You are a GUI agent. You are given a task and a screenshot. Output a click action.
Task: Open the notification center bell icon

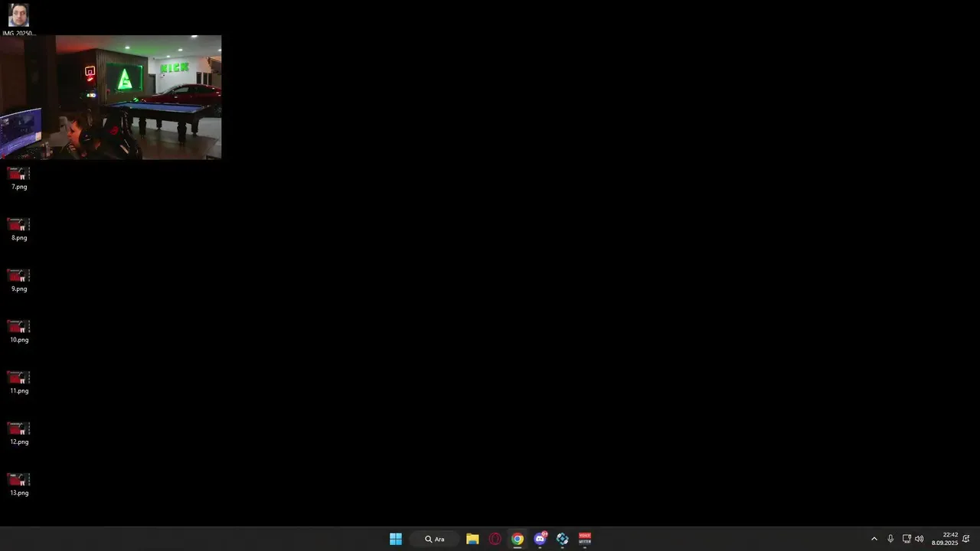[x=966, y=539]
